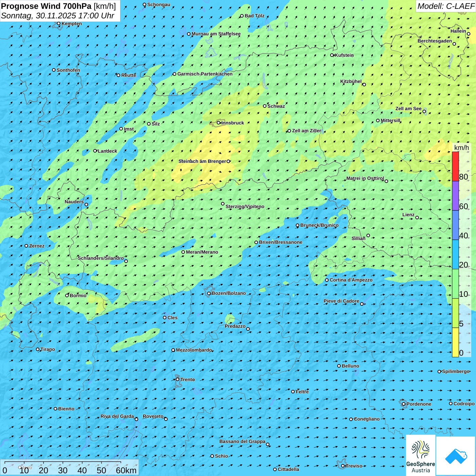Click the Cles label

[x=172, y=318]
